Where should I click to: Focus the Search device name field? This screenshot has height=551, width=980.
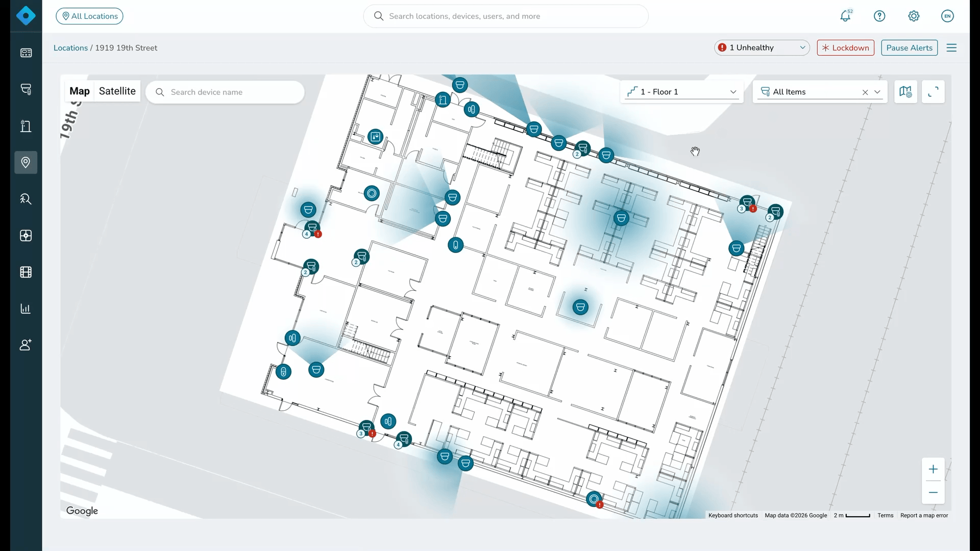click(x=225, y=92)
